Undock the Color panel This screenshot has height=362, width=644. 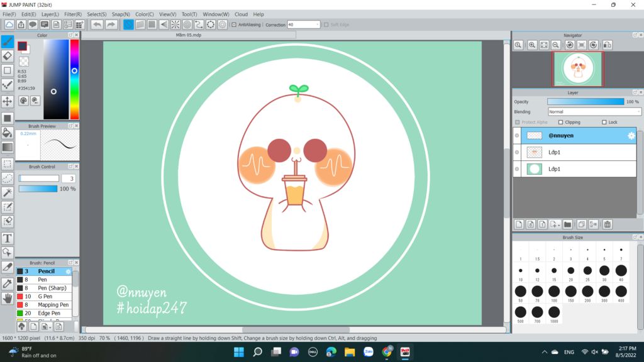click(70, 35)
